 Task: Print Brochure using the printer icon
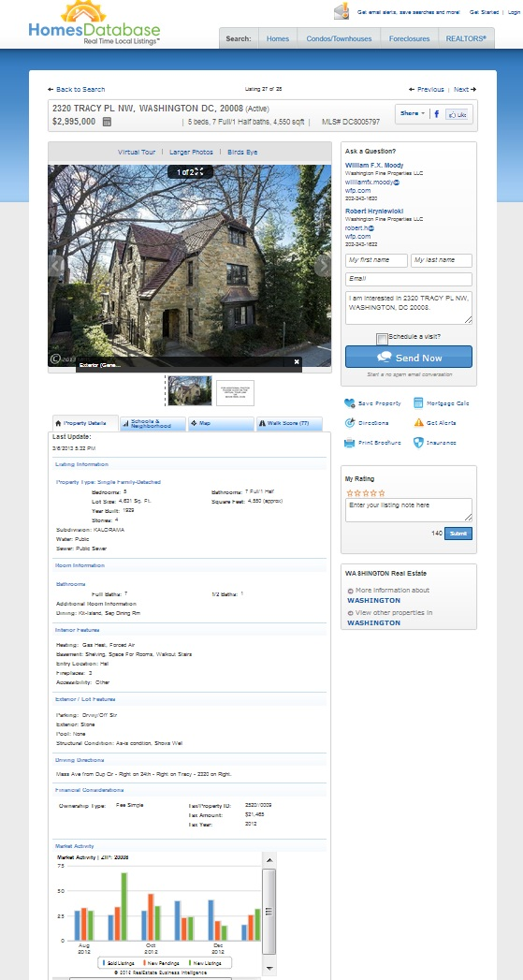[349, 443]
